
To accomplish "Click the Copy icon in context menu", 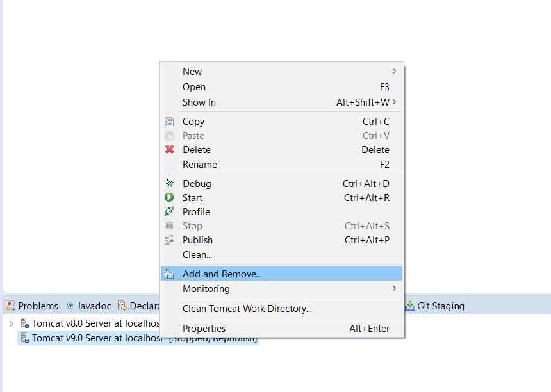I will click(x=169, y=122).
